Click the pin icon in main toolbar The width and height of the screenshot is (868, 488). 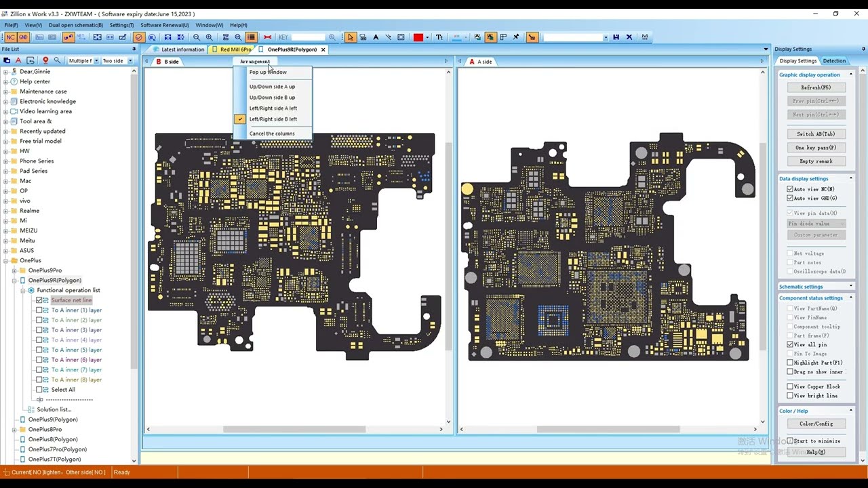516,37
